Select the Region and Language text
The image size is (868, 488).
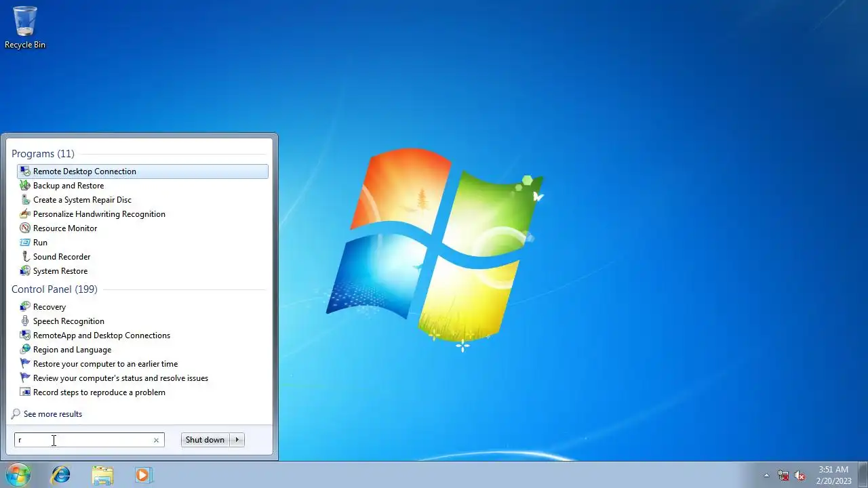pyautogui.click(x=72, y=350)
